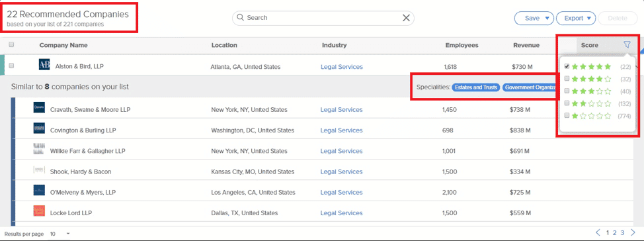Go to previous page with left chevron
Image resolution: width=644 pixels, height=241 pixels.
(598, 233)
